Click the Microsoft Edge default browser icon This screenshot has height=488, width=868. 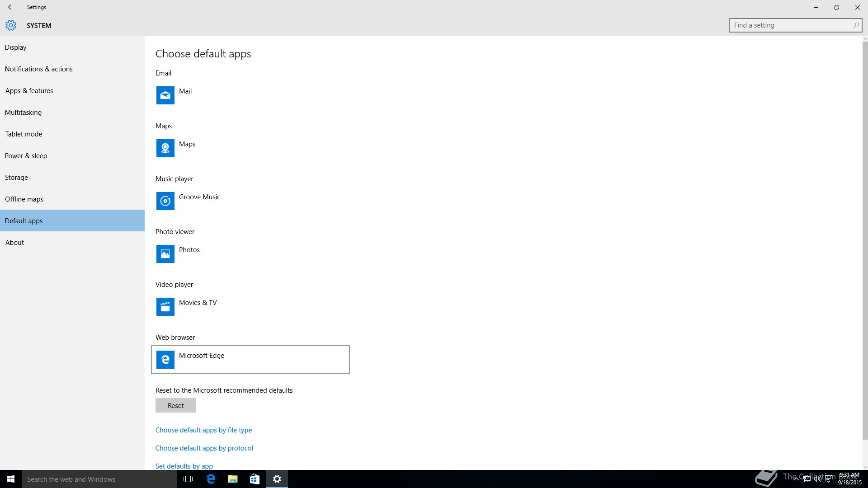(x=165, y=360)
